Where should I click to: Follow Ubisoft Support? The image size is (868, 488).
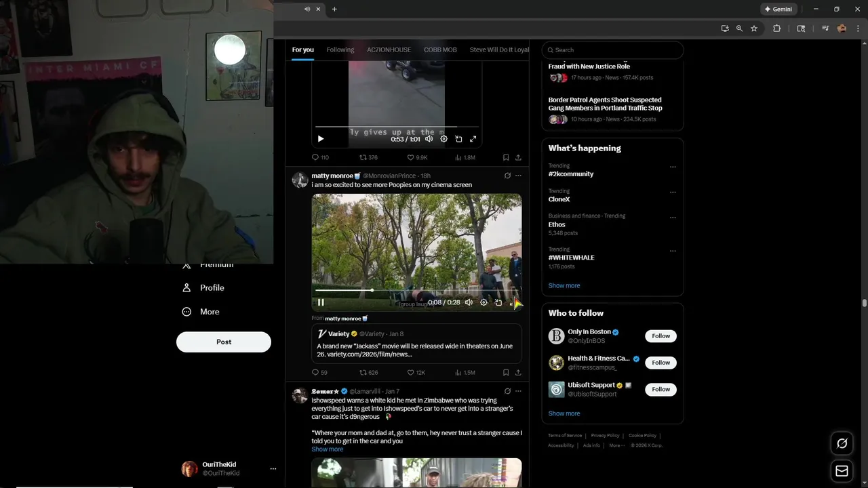[x=660, y=389]
